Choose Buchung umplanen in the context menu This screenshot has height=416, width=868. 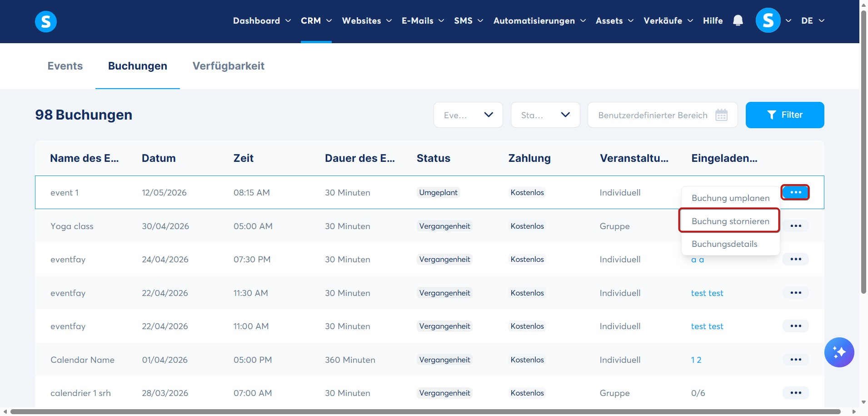[x=730, y=198]
